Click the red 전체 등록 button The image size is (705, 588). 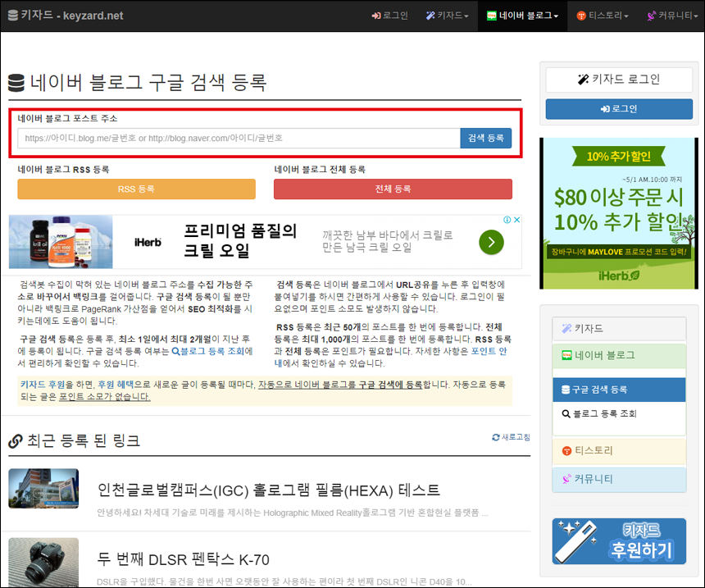point(393,189)
